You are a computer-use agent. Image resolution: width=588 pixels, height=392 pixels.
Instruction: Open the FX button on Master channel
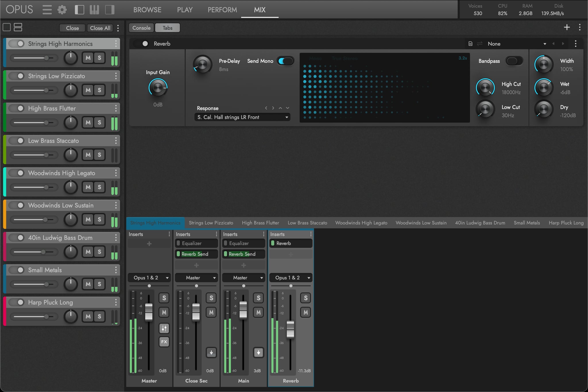164,342
